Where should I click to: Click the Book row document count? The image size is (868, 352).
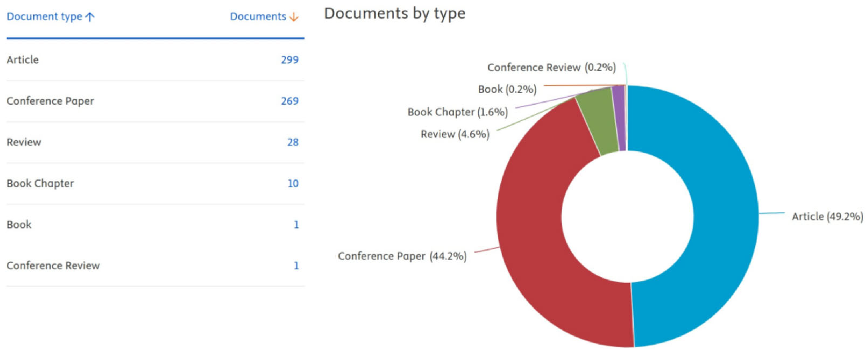pyautogui.click(x=296, y=224)
